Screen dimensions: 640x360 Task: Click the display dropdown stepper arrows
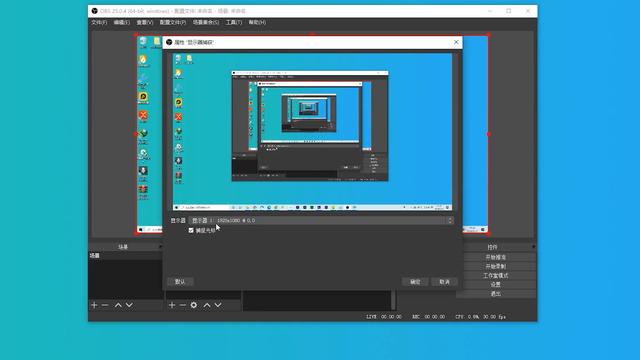[450, 220]
